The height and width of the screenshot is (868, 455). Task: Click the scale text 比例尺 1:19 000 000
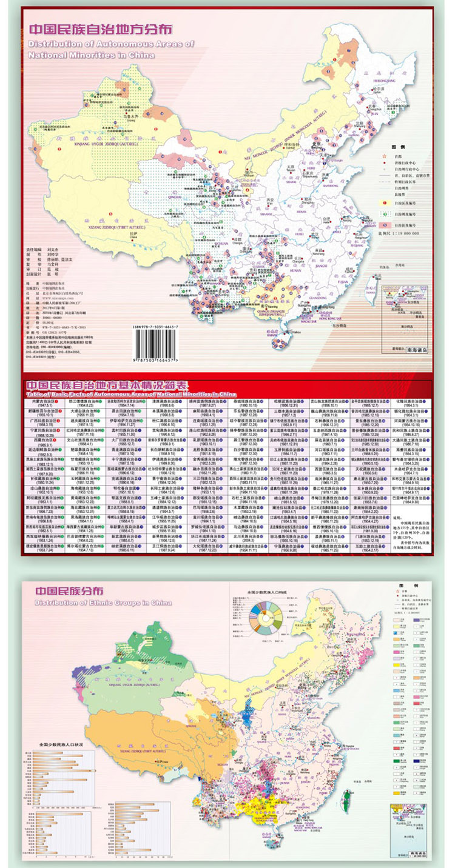(399, 232)
